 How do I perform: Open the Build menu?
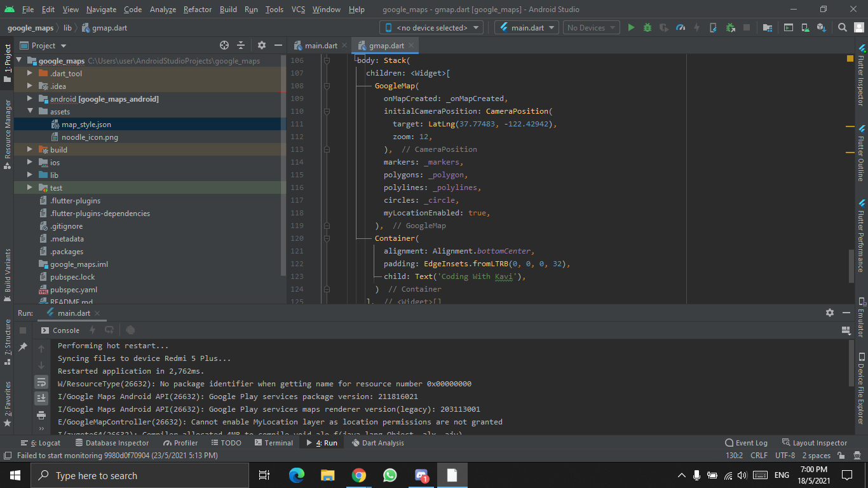click(228, 10)
